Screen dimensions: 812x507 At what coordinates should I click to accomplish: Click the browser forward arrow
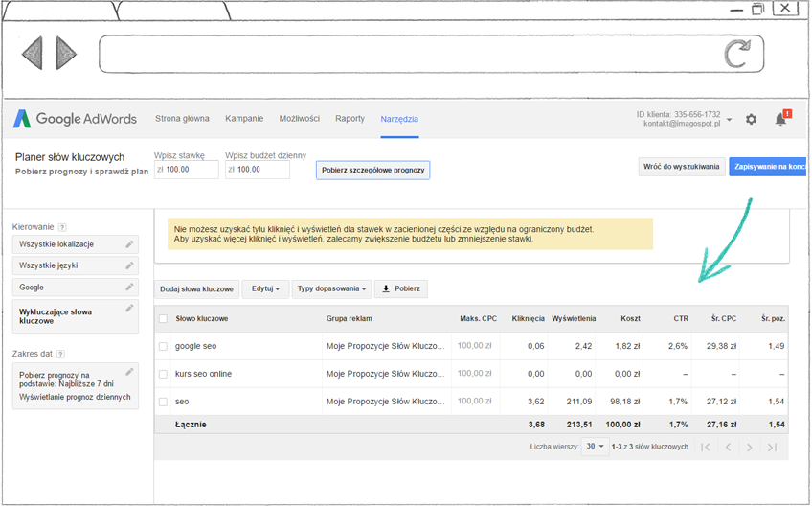pyautogui.click(x=66, y=53)
